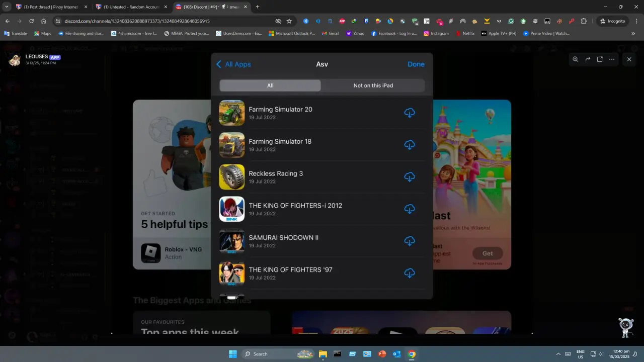Screen dimensions: 644x362
Task: Open more options menu in image viewer
Action: tap(612, 59)
